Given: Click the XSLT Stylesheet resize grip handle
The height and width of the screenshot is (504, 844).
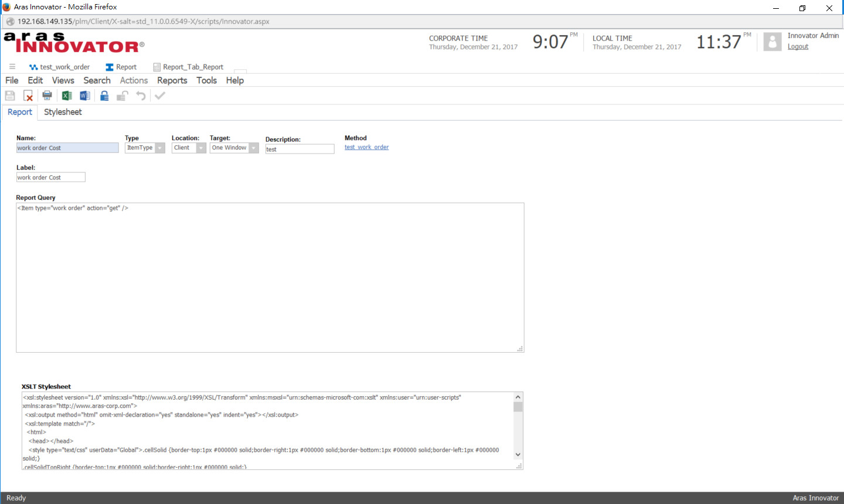Looking at the screenshot, I should (519, 466).
